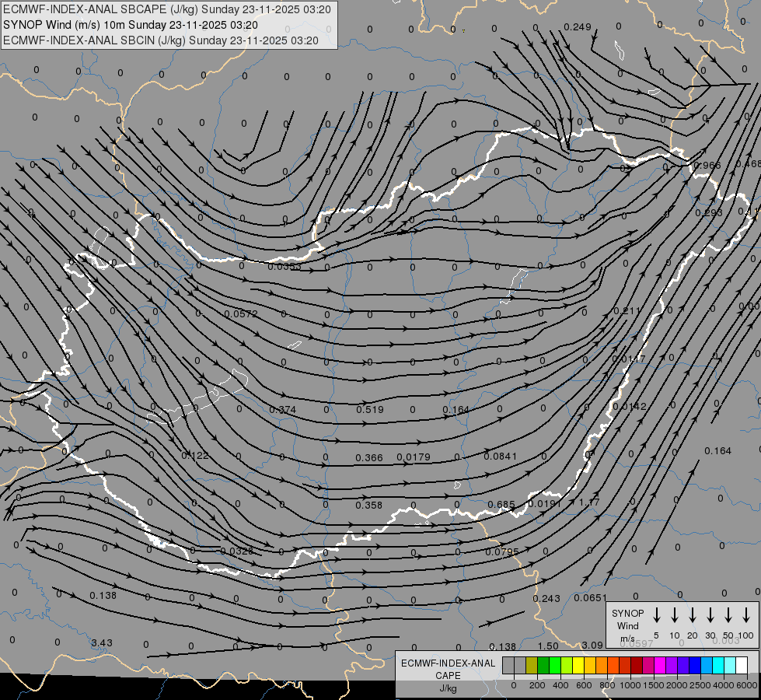Image resolution: width=761 pixels, height=700 pixels.
Task: Click the 0.243 value on the map
Action: (546, 598)
